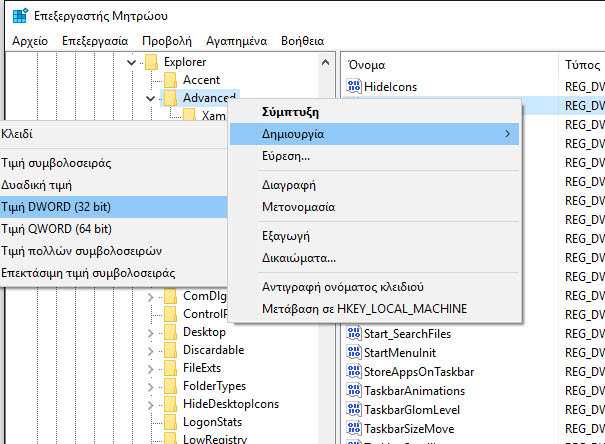Screen dimensions: 605x444
Task: Expand the Discardable tree node
Action: click(x=150, y=351)
